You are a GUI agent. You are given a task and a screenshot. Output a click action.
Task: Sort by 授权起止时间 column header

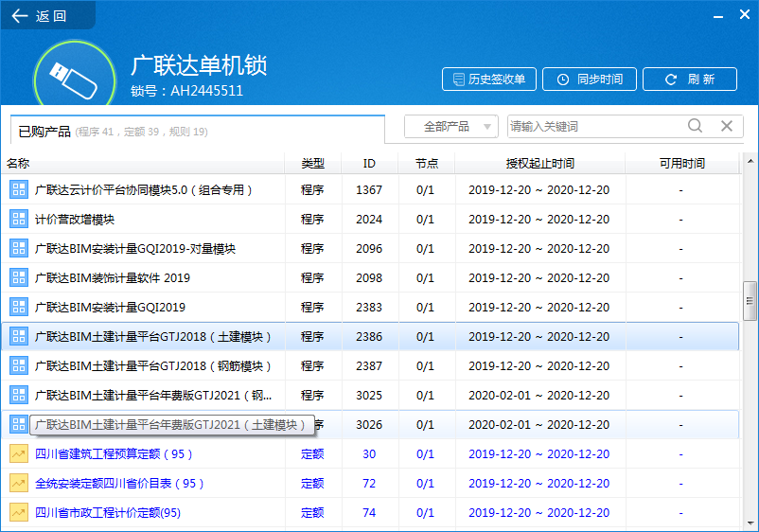pyautogui.click(x=540, y=164)
